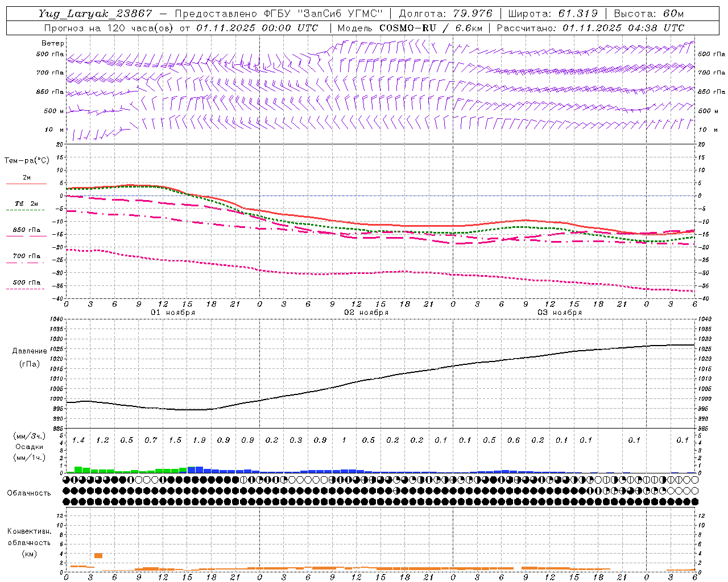
Task: Click the 0.6 precipitation value
Action: pos(514,440)
